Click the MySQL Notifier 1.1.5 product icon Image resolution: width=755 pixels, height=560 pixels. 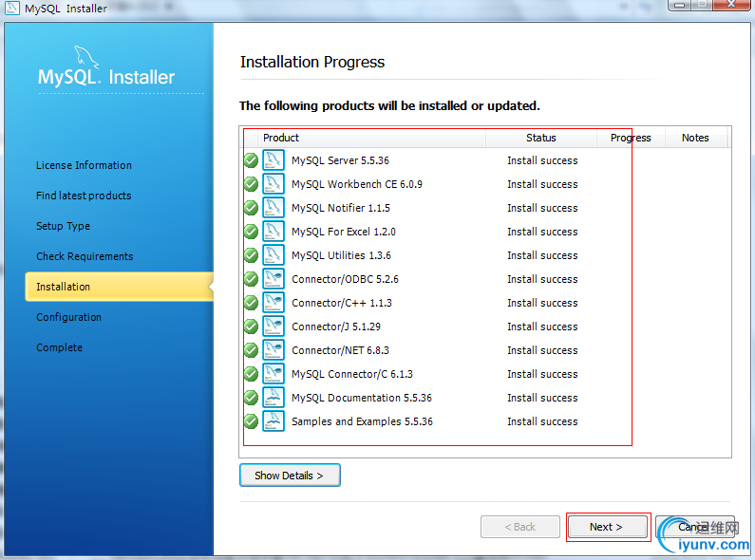pyautogui.click(x=273, y=208)
